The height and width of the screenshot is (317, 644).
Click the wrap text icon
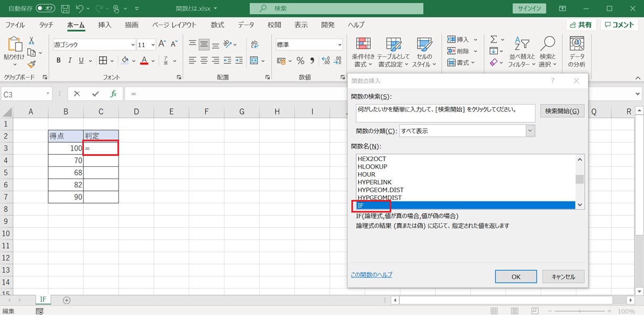tap(254, 45)
